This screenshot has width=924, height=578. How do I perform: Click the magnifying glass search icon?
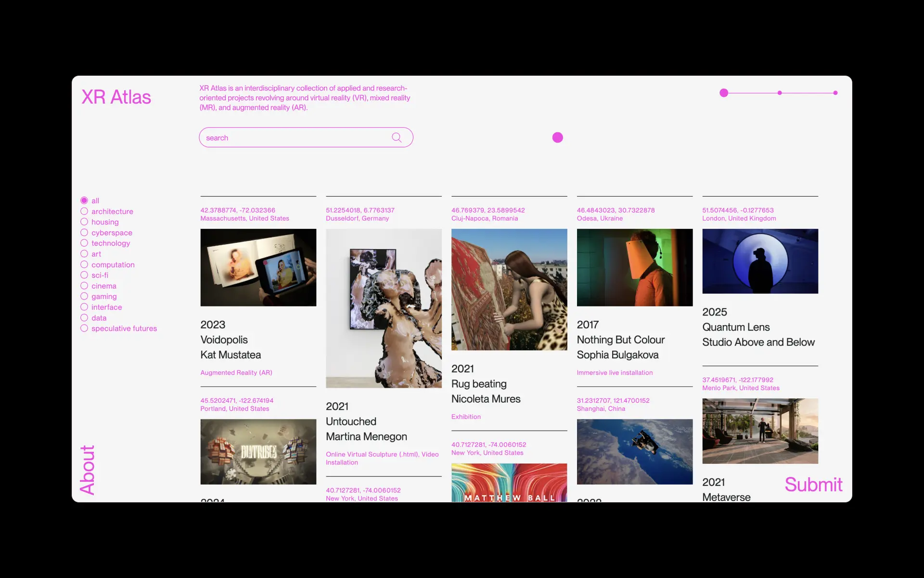(x=397, y=138)
